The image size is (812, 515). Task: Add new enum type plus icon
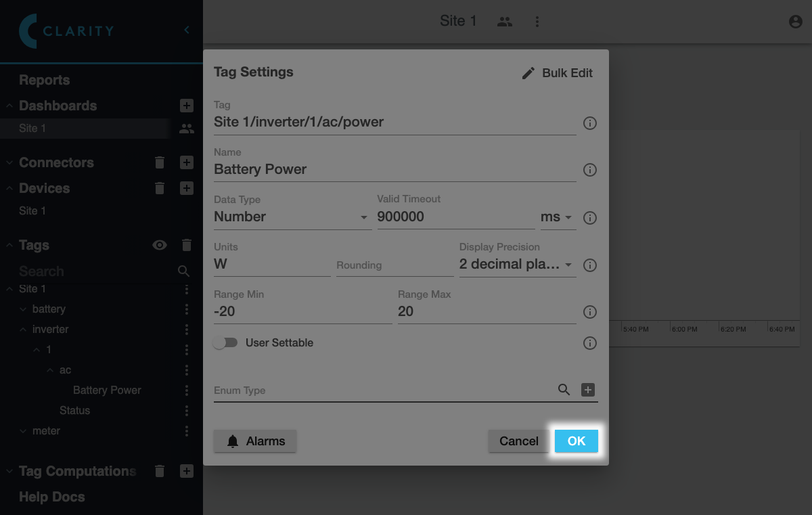coord(588,390)
